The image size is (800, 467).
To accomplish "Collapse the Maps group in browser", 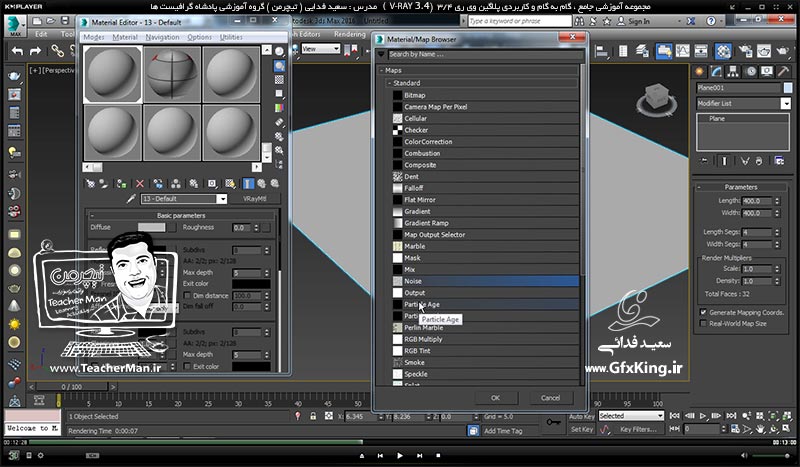I will [381, 70].
